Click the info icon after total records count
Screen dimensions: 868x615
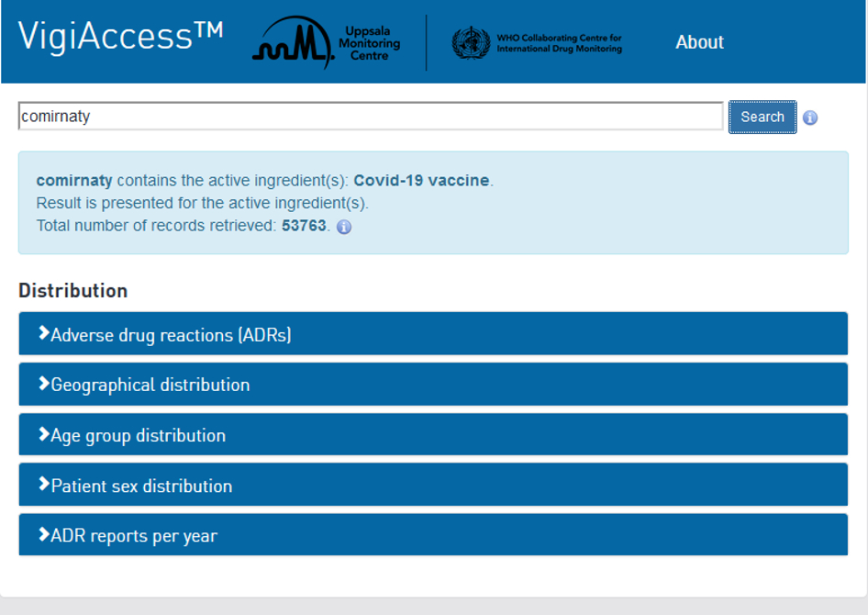coord(344,227)
